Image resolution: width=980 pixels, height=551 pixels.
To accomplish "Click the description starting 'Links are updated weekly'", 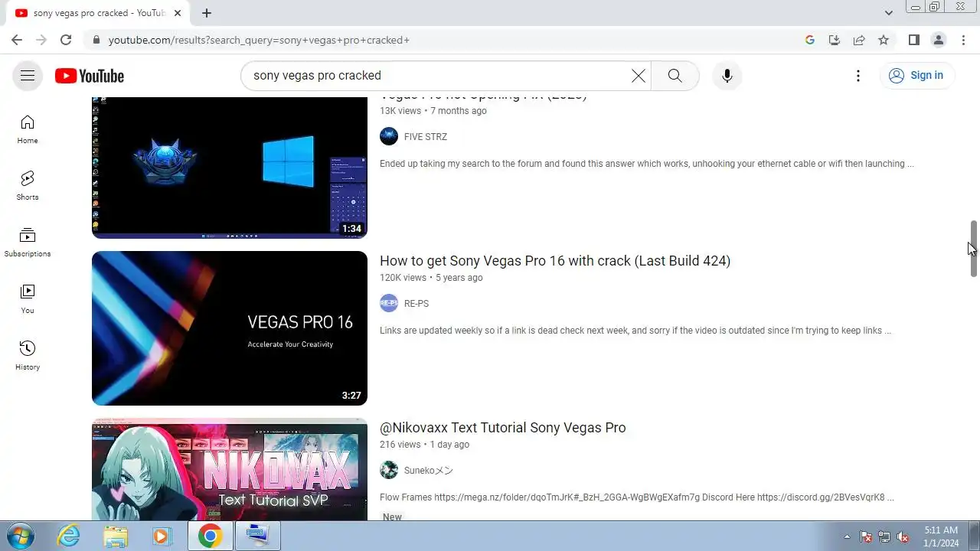I will coord(635,331).
